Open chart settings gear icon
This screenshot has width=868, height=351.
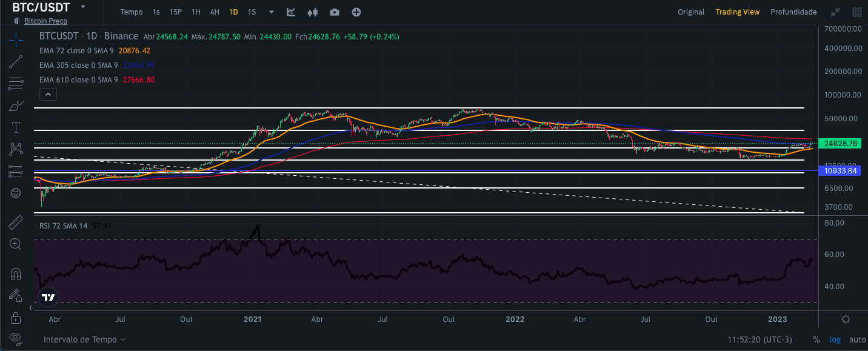(846, 319)
